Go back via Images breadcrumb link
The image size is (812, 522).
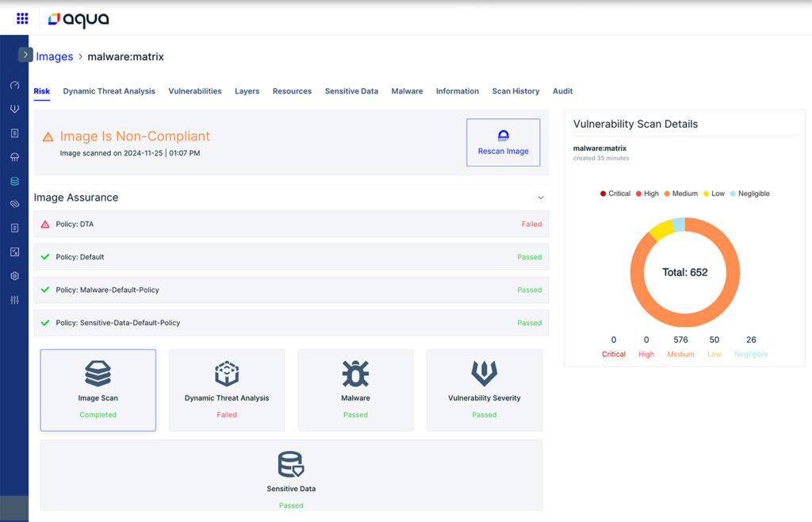[55, 56]
